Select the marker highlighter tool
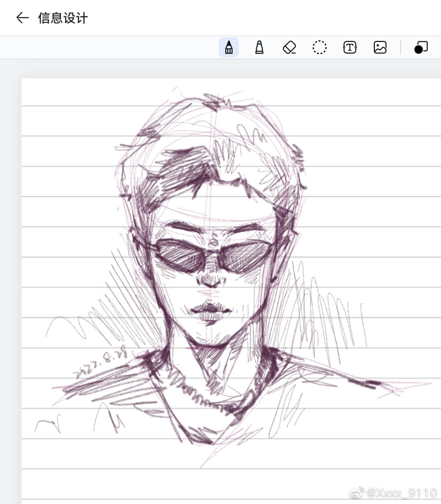 (x=259, y=47)
